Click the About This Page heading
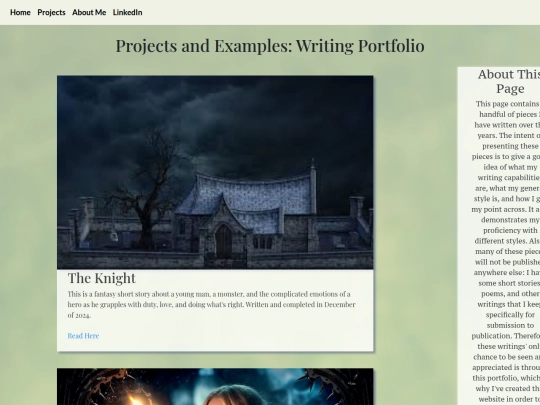540x405 pixels. [x=510, y=81]
